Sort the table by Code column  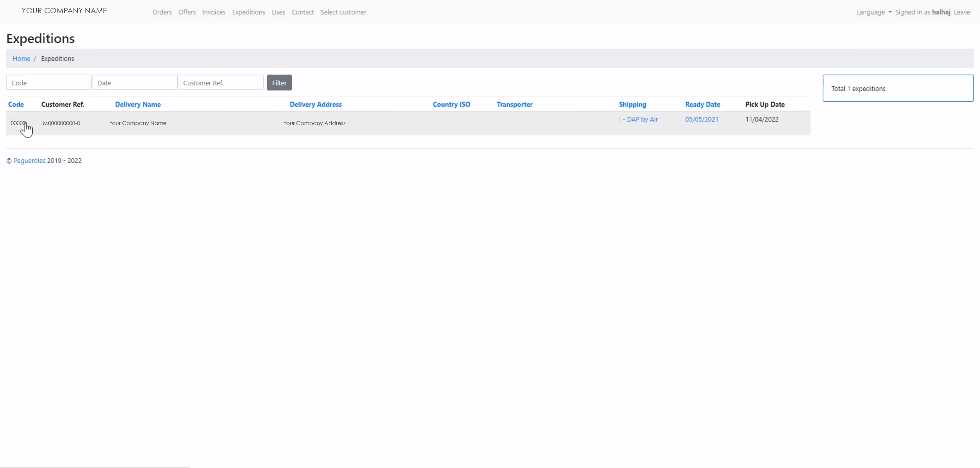point(16,104)
